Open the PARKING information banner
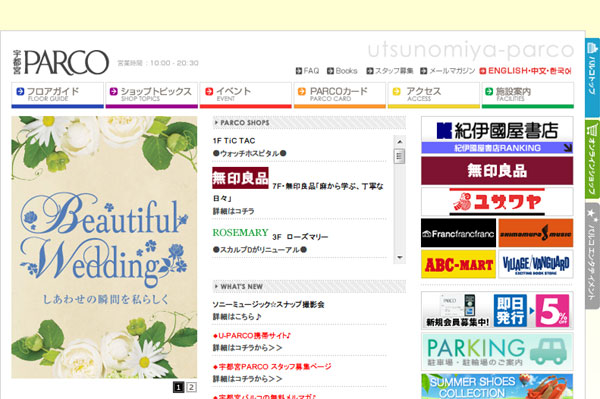 [497, 351]
